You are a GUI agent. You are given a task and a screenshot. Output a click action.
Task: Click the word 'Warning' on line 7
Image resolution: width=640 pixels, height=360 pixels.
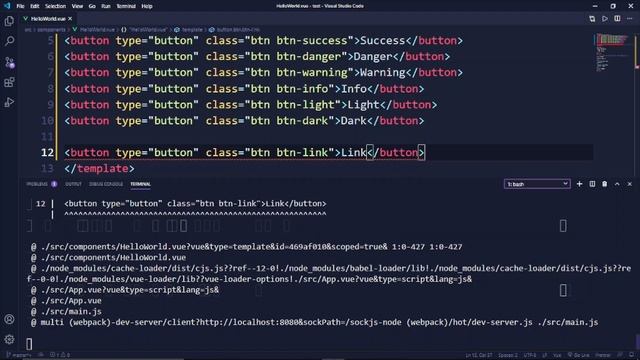coord(382,73)
